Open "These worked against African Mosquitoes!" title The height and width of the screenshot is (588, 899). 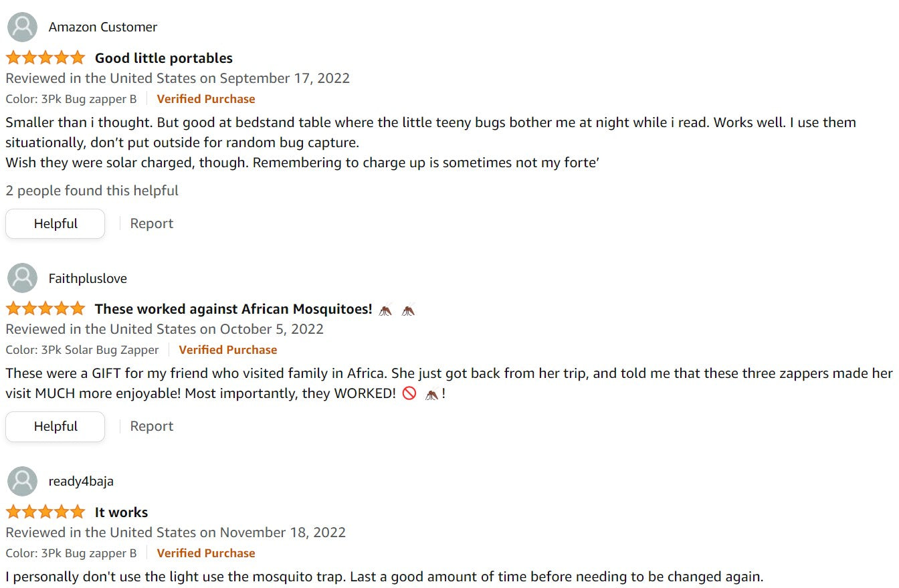pyautogui.click(x=233, y=309)
